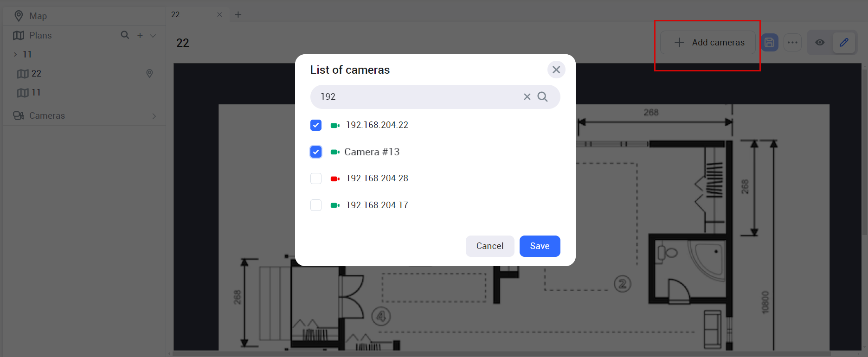
Task: Click the save floppy disk icon
Action: point(769,43)
